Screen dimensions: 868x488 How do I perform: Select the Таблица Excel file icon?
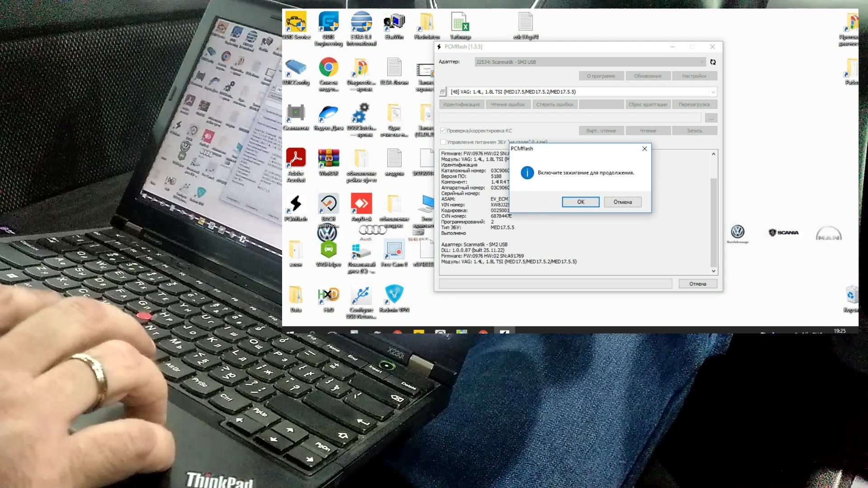[x=460, y=25]
